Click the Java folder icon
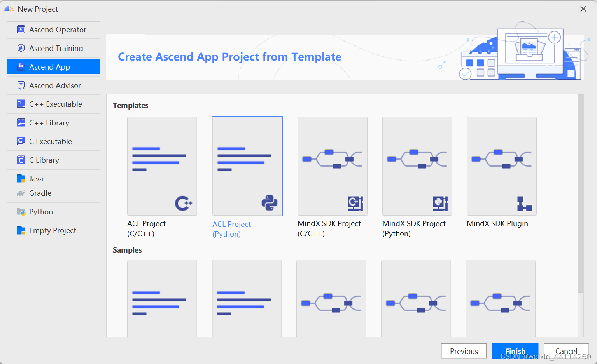Viewport: 597px width, 364px height. pos(21,179)
